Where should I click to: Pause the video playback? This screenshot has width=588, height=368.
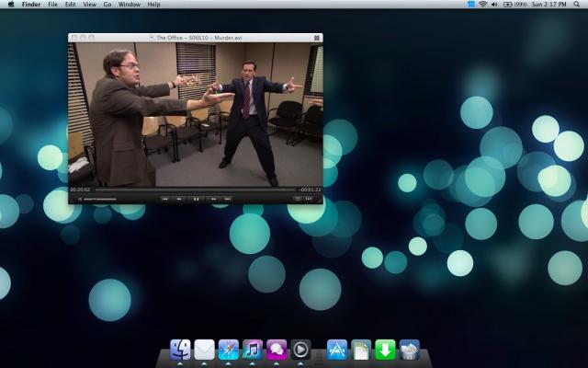click(196, 199)
